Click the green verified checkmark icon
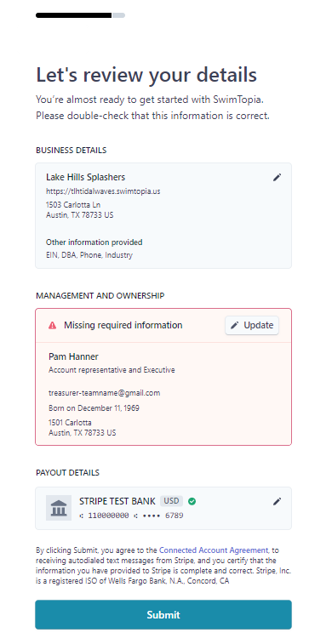 click(x=192, y=501)
